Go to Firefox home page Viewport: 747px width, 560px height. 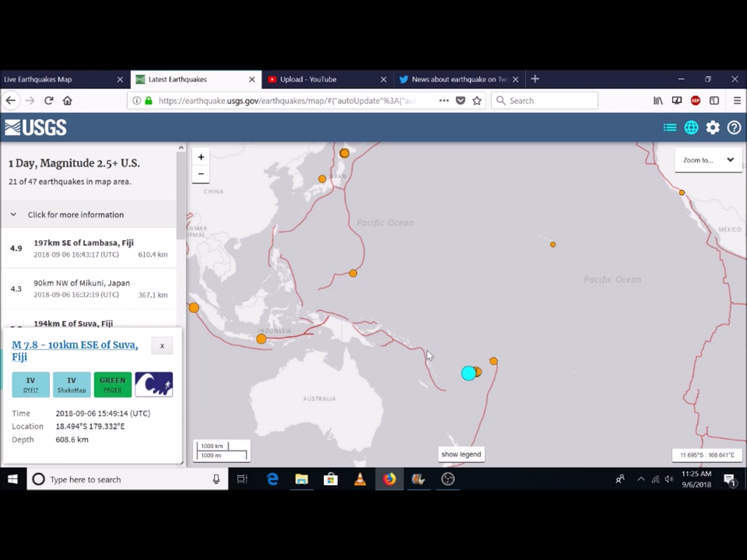67,100
